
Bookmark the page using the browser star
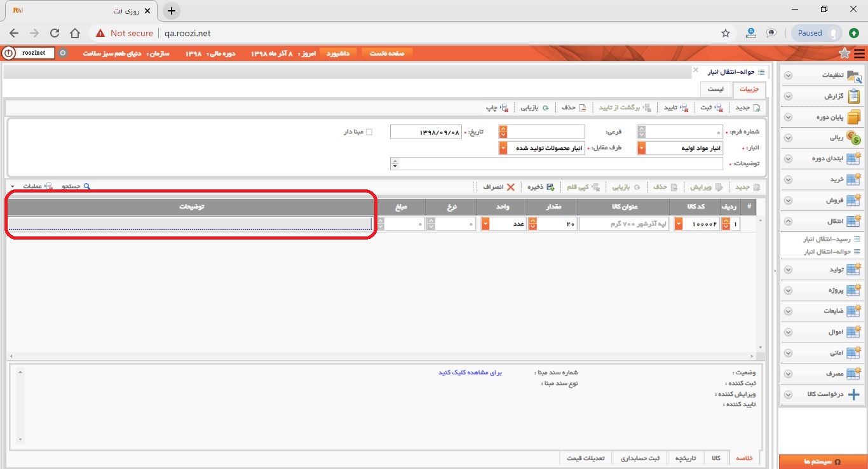[x=726, y=33]
